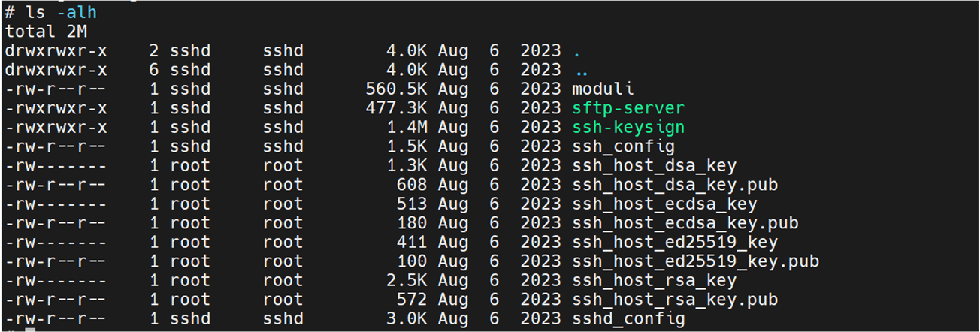Click the sshd_config file name
Image resolution: width=980 pixels, height=332 pixels.
coord(628,318)
